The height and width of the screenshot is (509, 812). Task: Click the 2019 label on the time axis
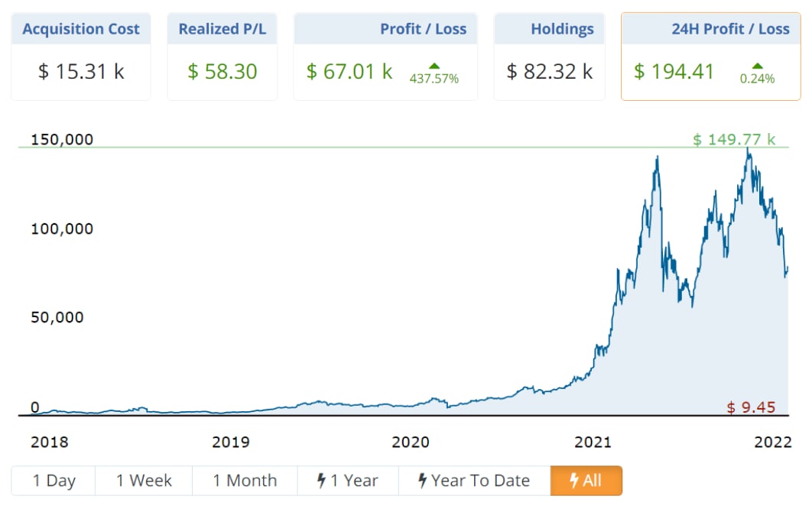coord(230,442)
